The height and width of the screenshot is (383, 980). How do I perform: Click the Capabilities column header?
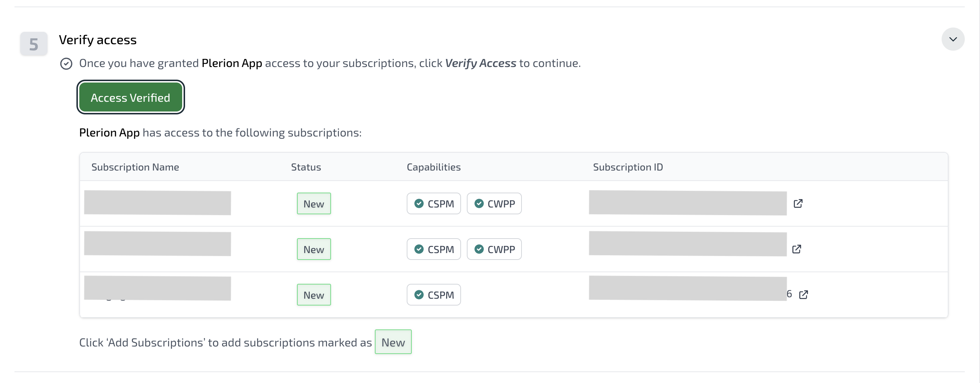pyautogui.click(x=433, y=167)
